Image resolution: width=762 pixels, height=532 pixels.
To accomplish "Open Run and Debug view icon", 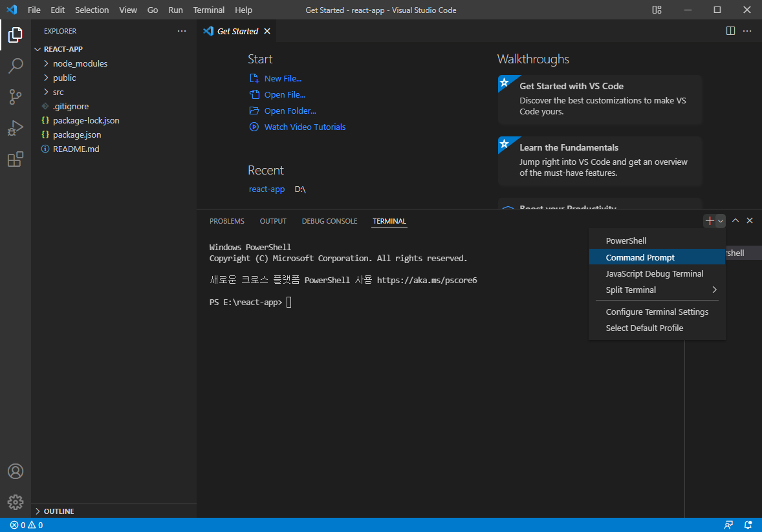I will coord(15,128).
